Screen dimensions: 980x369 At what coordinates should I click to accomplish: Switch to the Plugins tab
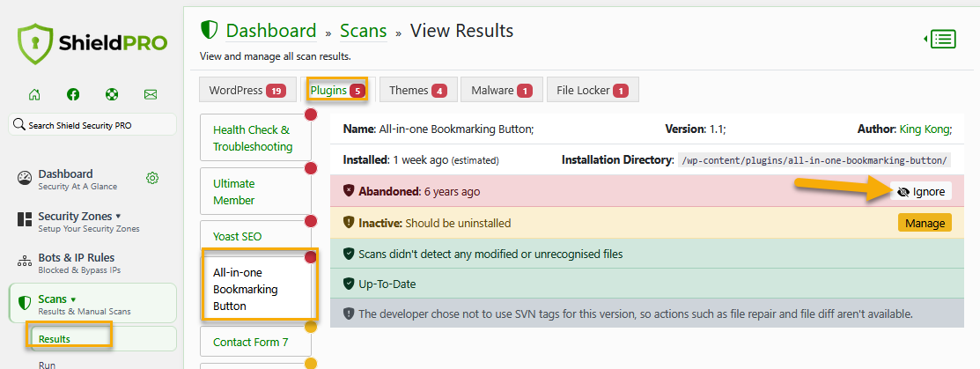(337, 90)
